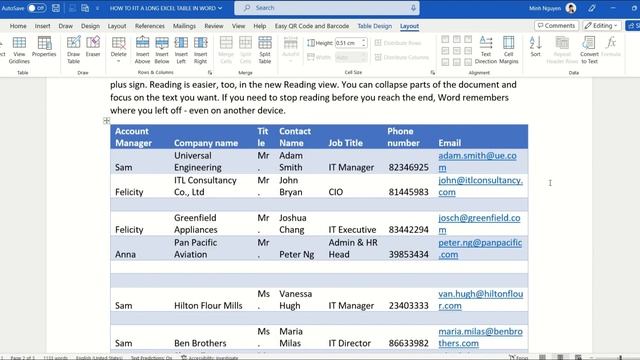Open table Properties
Screen dimensions: 640x360
[44, 47]
